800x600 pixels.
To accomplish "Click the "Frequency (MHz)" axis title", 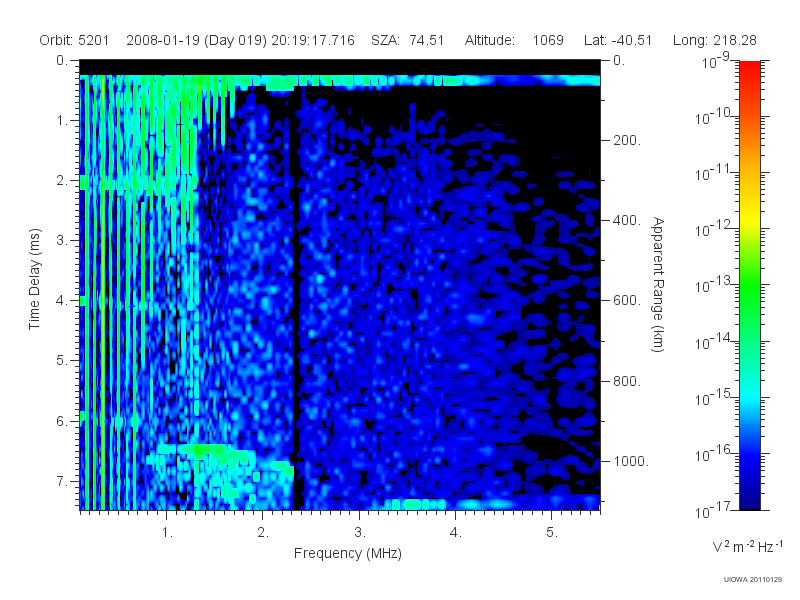I will point(347,554).
